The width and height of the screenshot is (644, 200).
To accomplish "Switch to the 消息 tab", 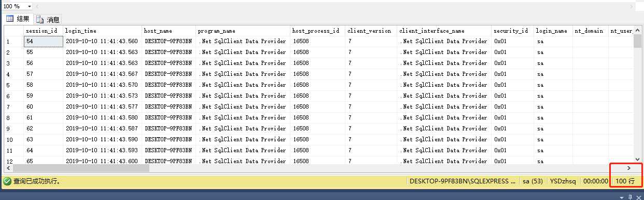I will [x=48, y=20].
